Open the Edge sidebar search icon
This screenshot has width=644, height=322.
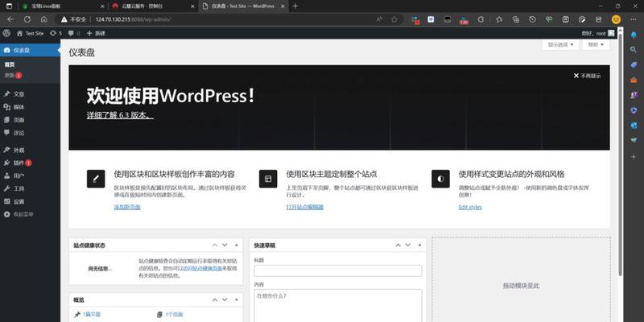[634, 49]
